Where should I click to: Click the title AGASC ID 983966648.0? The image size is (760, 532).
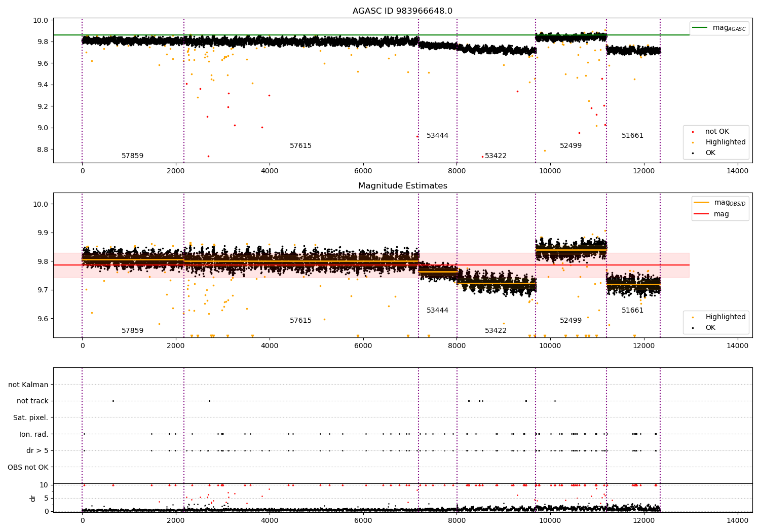point(402,11)
